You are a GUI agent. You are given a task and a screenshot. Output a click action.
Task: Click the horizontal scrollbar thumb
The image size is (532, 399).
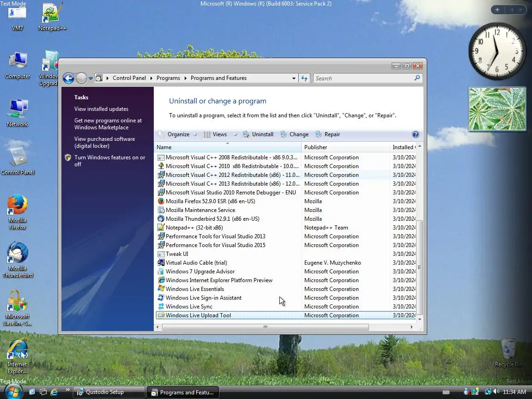[266, 327]
